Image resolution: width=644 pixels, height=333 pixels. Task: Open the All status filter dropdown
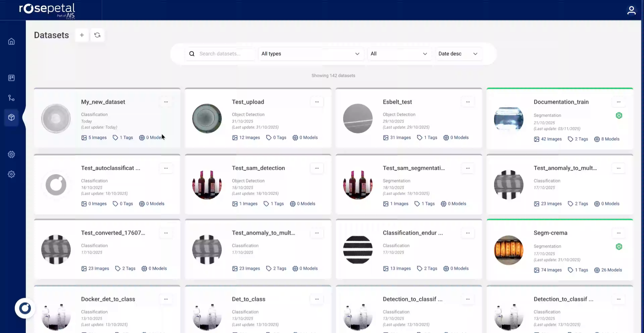coord(398,54)
